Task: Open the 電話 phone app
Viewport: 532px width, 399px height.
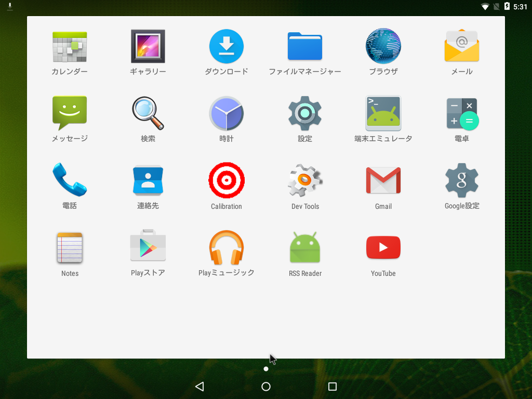Action: pos(70,179)
